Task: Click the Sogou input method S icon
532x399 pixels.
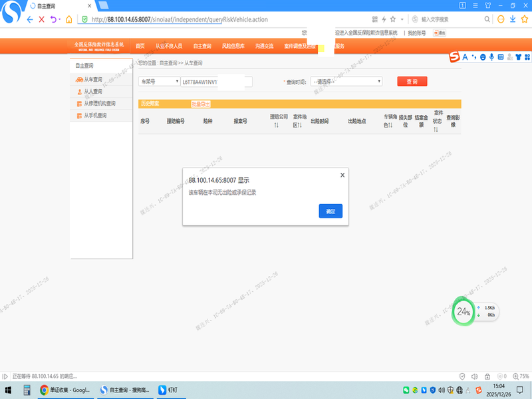Action: point(454,57)
